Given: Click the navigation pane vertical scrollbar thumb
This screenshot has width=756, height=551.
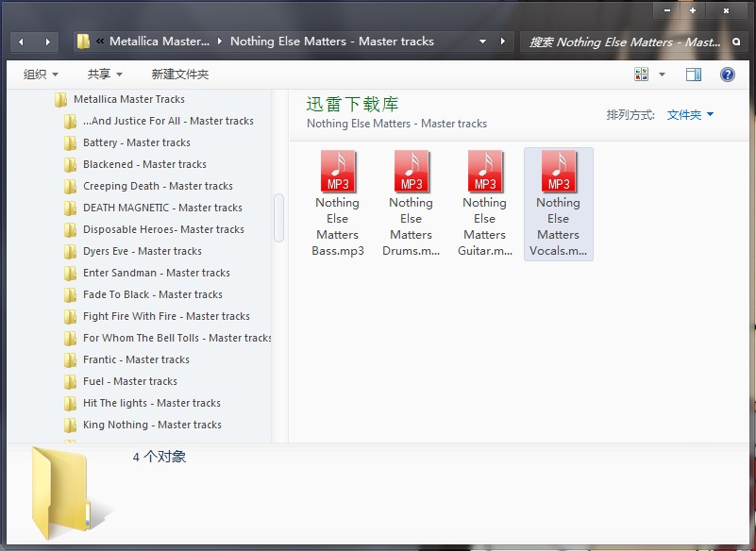Looking at the screenshot, I should pyautogui.click(x=278, y=217).
